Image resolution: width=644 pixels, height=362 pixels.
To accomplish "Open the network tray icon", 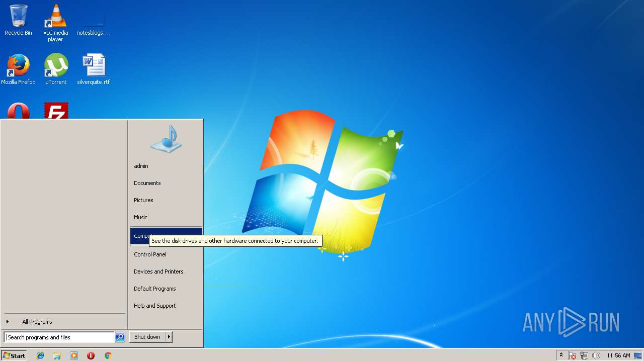I will pyautogui.click(x=584, y=355).
